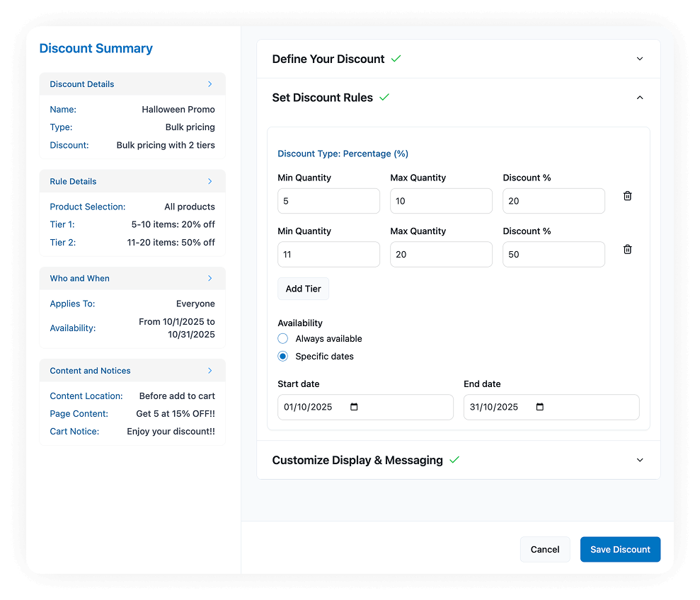
Task: Delete the first tier with trash icon
Action: click(x=627, y=196)
